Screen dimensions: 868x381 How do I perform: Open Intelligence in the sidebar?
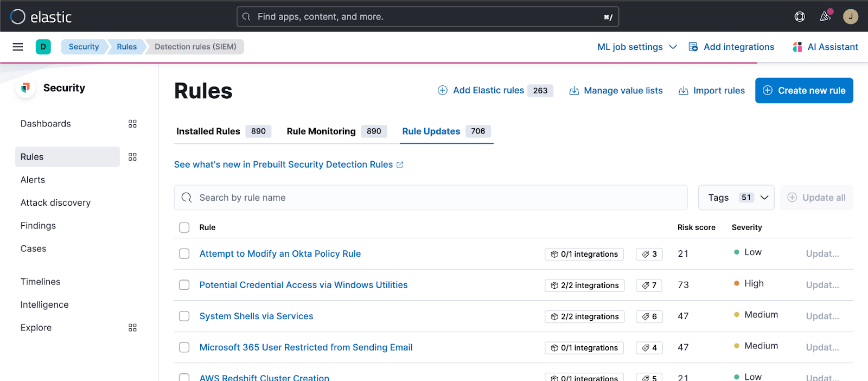point(44,304)
